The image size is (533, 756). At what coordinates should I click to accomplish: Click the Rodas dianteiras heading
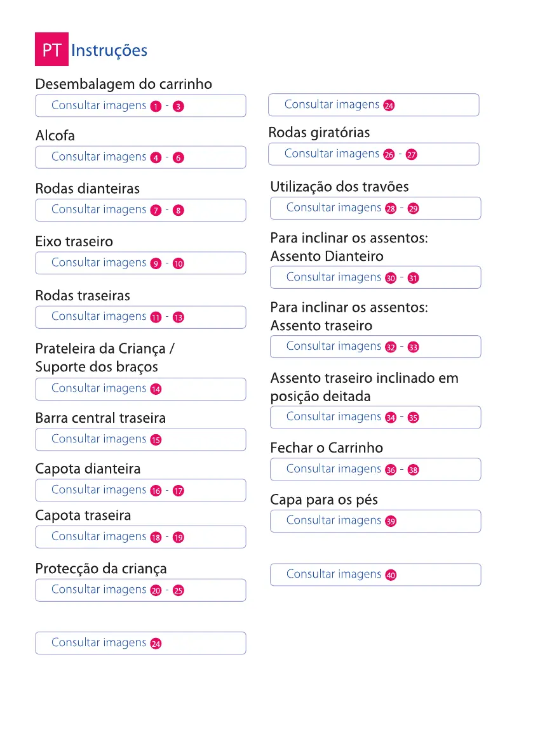[x=88, y=189]
